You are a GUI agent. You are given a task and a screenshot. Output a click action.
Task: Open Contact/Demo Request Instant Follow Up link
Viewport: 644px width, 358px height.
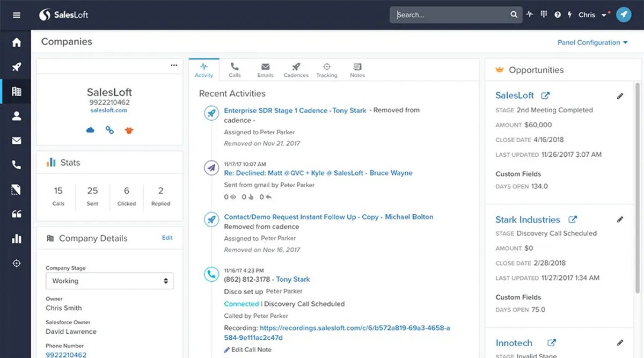pos(328,217)
